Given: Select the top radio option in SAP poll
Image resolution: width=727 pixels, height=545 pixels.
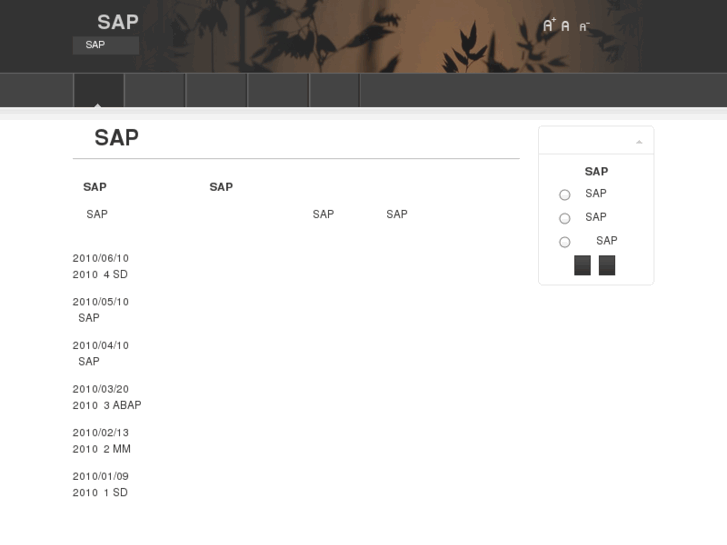Looking at the screenshot, I should pos(564,195).
